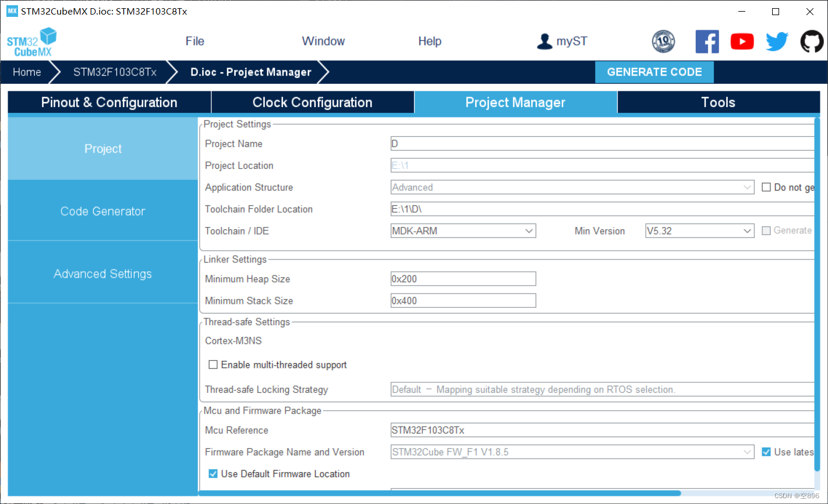
Task: Open the Code Generator side section
Action: point(103,211)
